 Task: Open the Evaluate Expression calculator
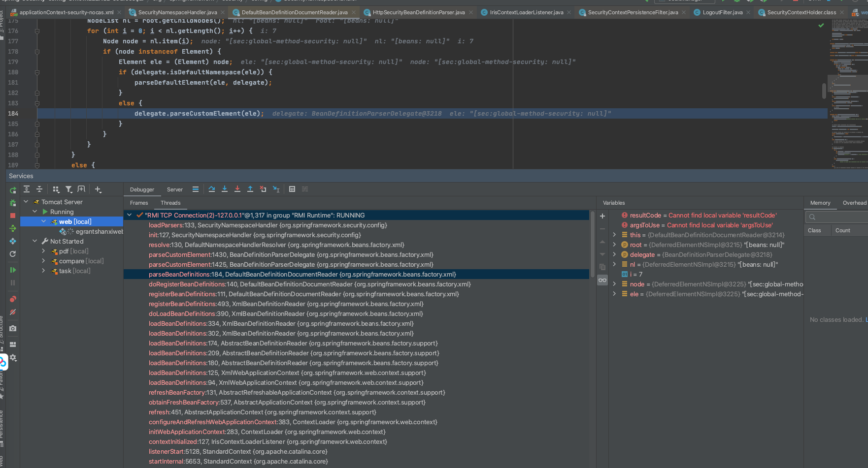point(292,189)
